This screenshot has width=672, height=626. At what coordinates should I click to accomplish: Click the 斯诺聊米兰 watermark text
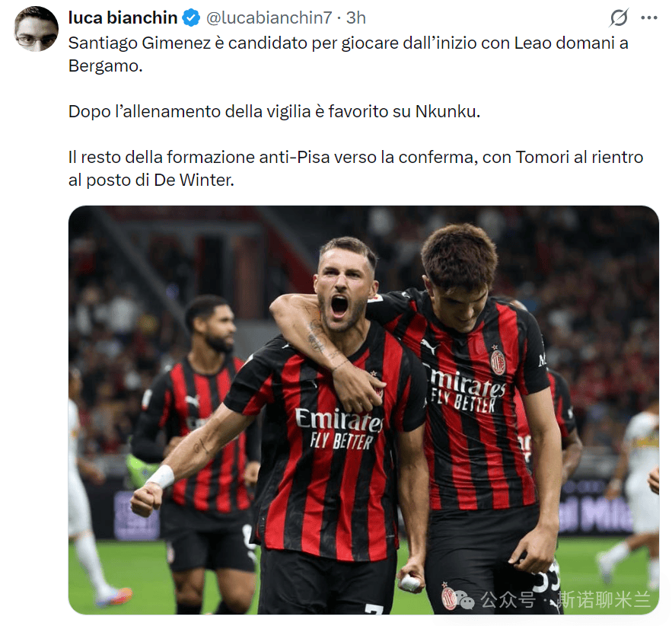(x=604, y=599)
